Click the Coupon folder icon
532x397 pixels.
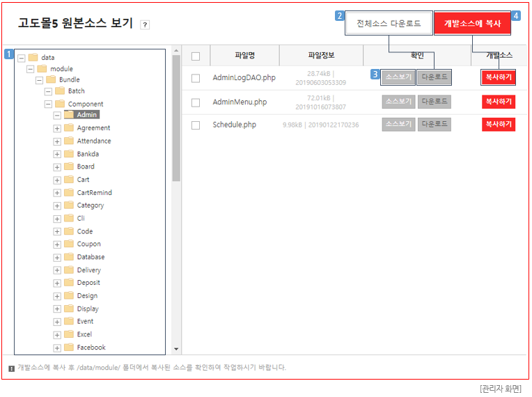[x=69, y=244]
